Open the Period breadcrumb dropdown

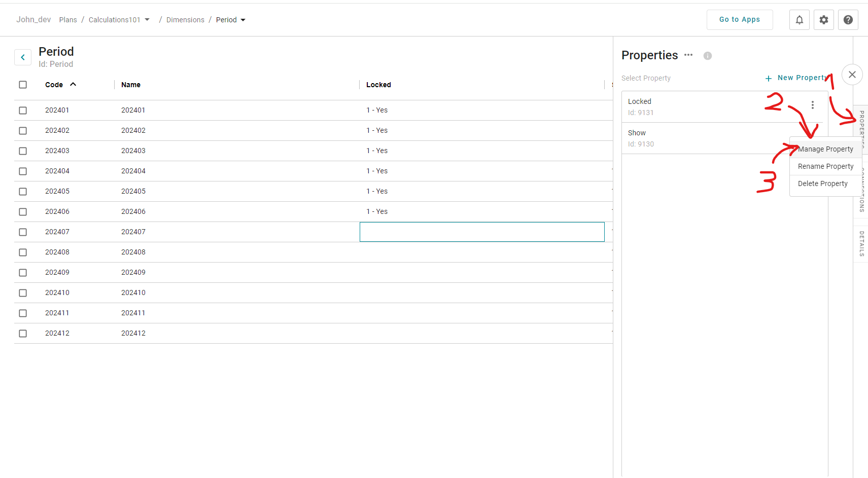point(243,20)
